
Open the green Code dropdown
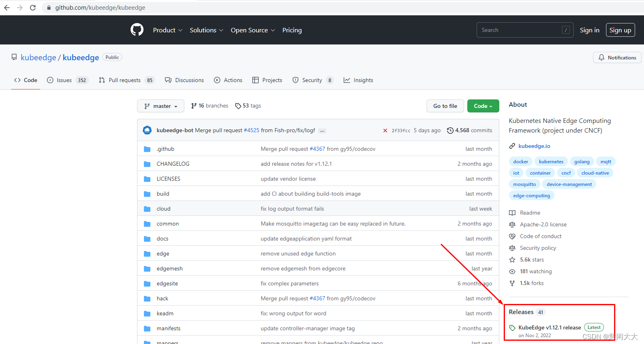pos(483,106)
